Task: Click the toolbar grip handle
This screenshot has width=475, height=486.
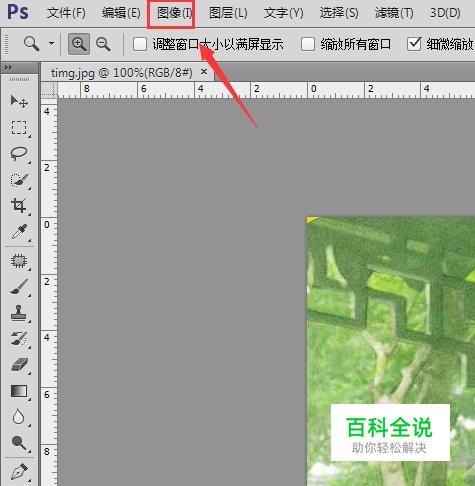Action: click(x=19, y=80)
